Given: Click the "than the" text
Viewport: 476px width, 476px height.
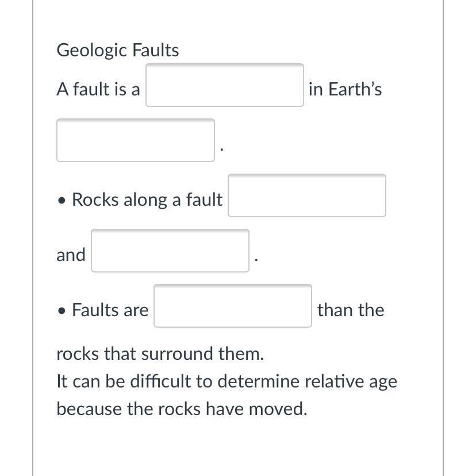Looking at the screenshot, I should (x=350, y=310).
